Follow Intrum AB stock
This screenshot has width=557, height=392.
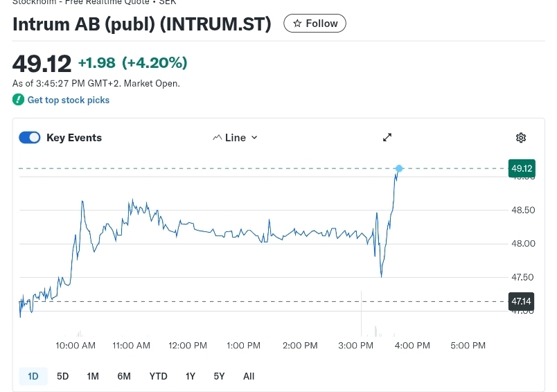click(x=315, y=24)
